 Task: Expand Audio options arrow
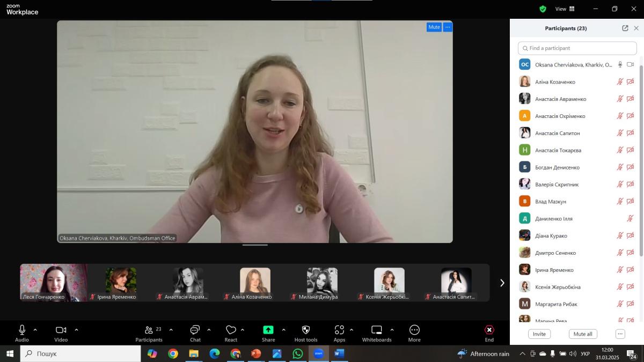pos(35,330)
